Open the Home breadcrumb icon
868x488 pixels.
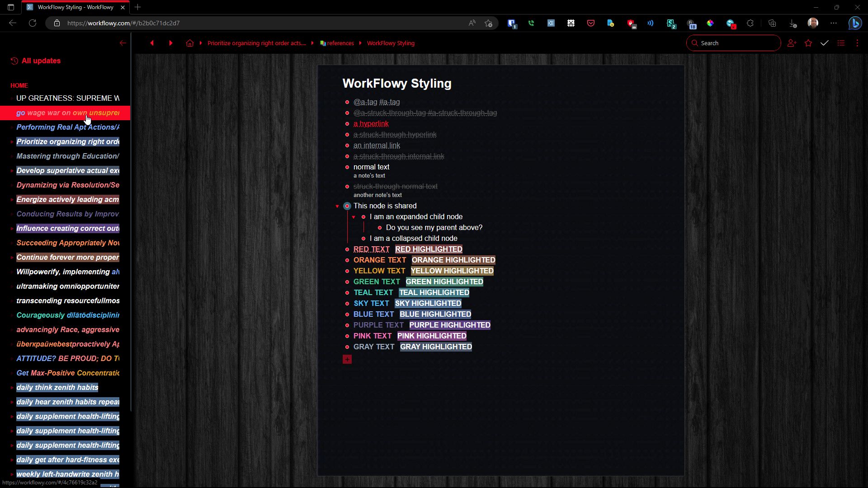(190, 43)
